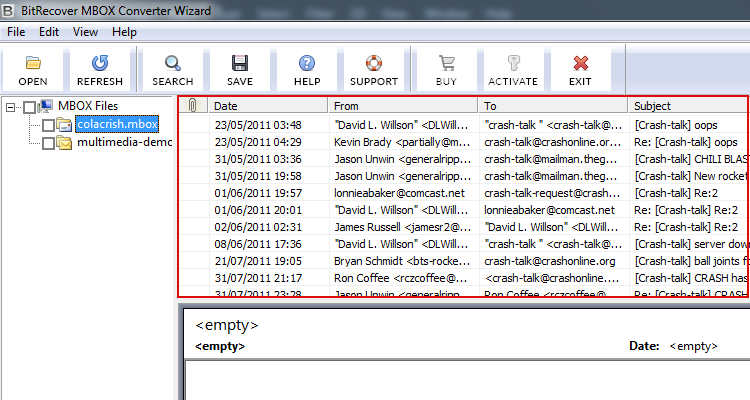Click subject "[Crash-talk] server dow"
750x400 pixels.
(x=690, y=244)
